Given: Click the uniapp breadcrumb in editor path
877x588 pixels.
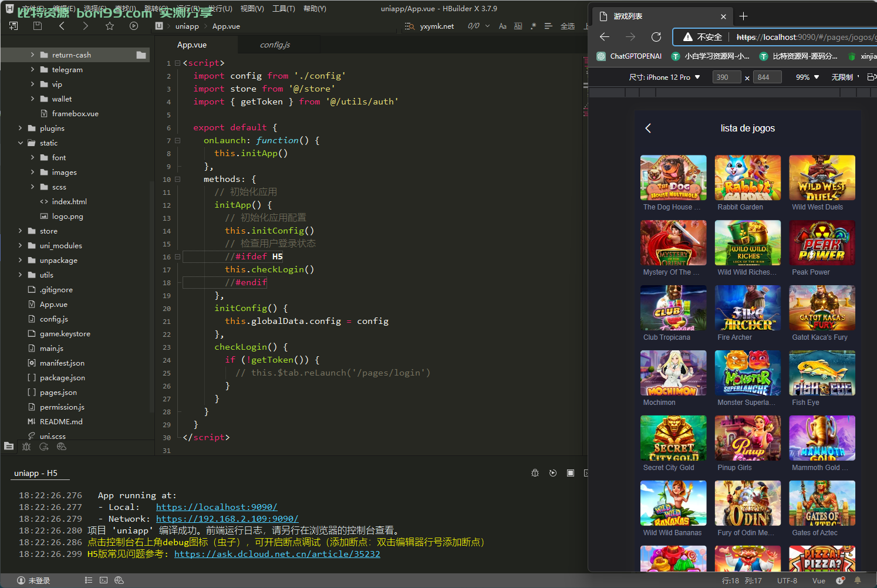Looking at the screenshot, I should pos(187,26).
